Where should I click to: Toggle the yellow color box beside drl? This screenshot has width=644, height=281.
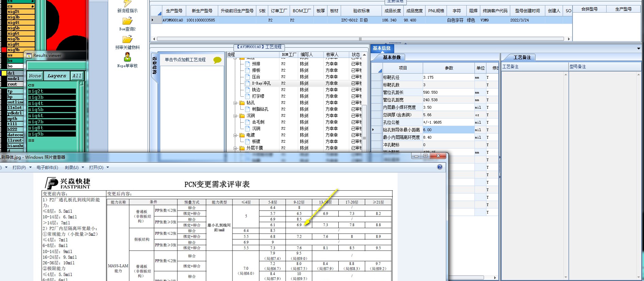coord(4,73)
